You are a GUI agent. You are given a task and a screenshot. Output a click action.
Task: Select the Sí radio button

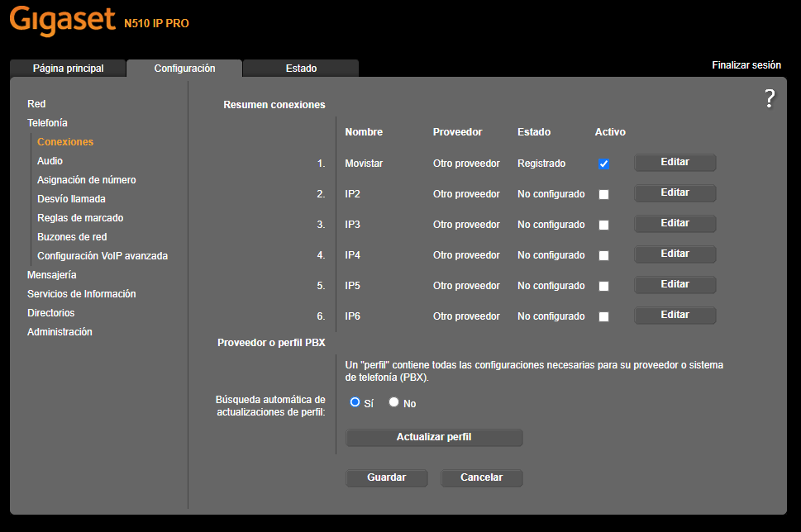353,402
